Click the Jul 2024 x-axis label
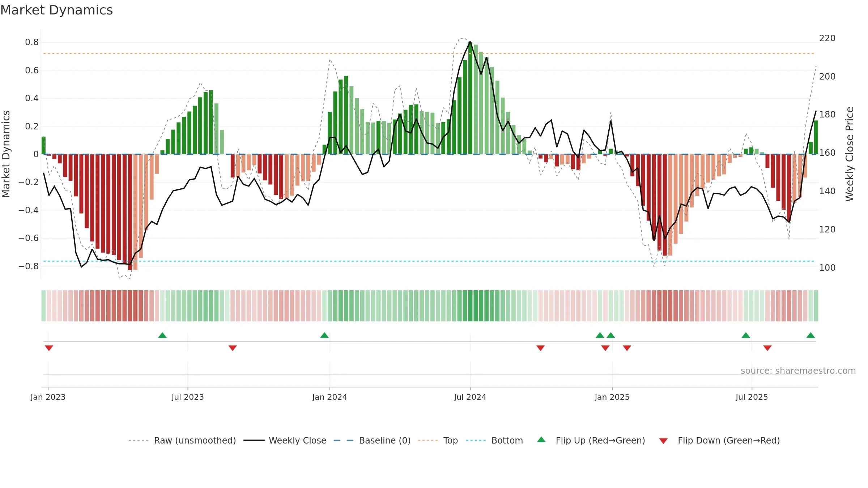Screen dimensions: 868x488 point(470,397)
